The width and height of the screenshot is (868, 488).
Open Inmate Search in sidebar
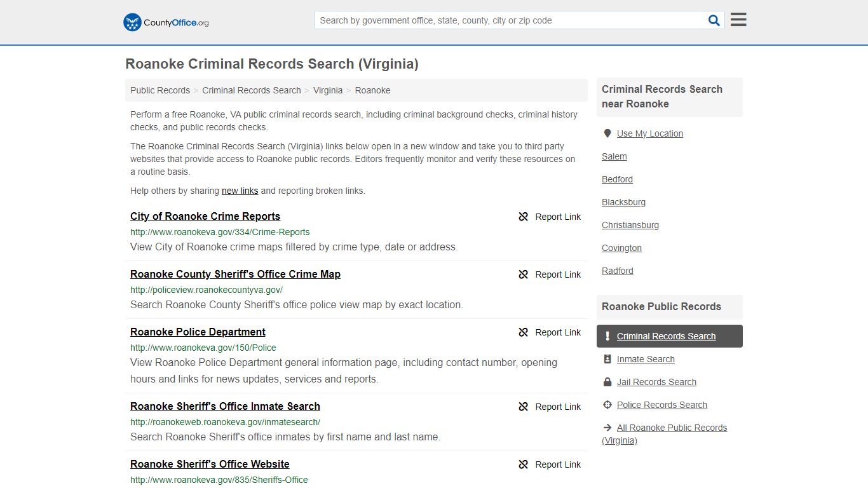click(x=646, y=359)
